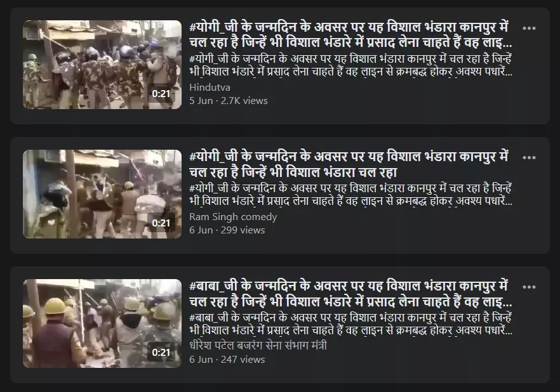Click second video title ending भंडारा चल रहा
Viewport: 560px width, 392px height.
349,164
